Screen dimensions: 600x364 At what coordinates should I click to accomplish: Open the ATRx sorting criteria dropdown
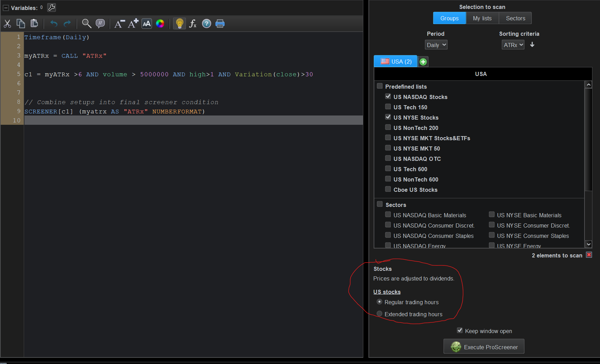tap(513, 45)
